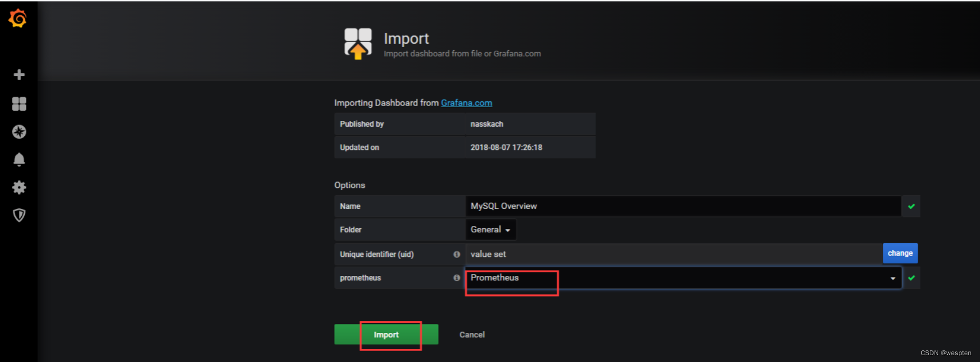
Task: Follow the Grafana.com link
Action: (x=466, y=103)
